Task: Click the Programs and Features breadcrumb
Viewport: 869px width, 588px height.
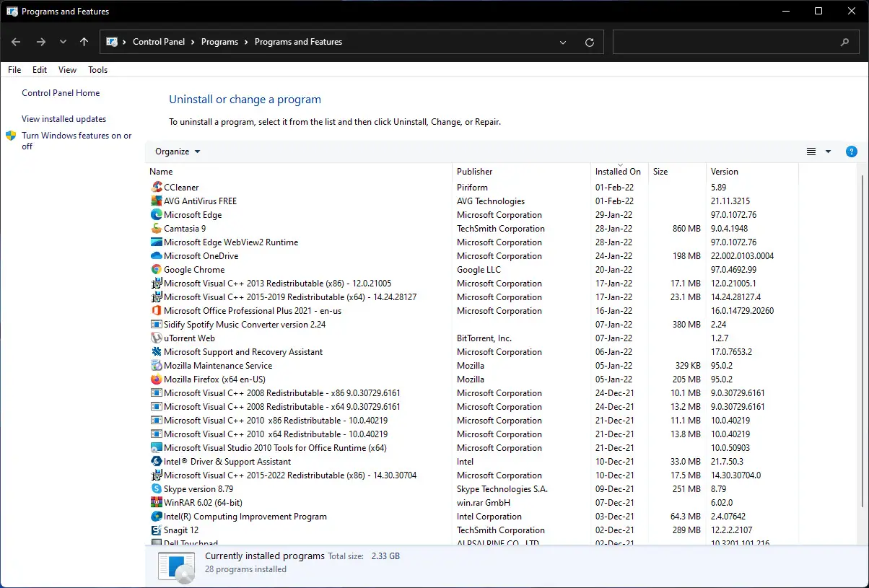Action: point(298,43)
